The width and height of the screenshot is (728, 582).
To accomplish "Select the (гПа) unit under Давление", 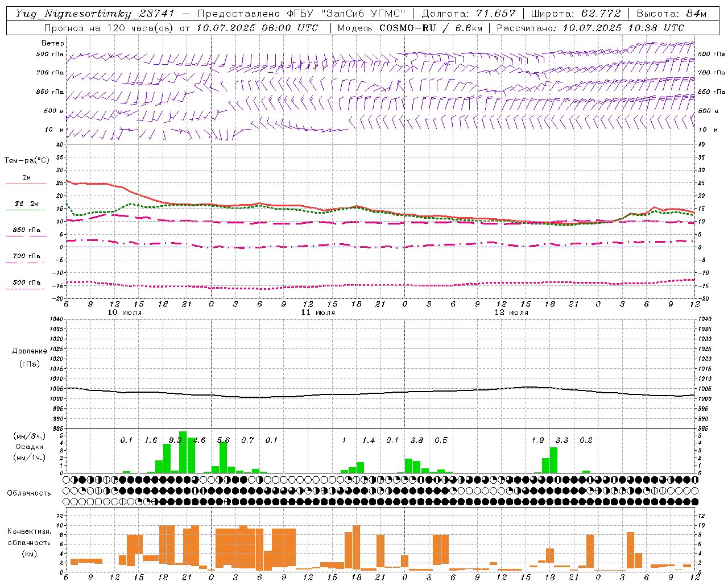I will tap(30, 364).
